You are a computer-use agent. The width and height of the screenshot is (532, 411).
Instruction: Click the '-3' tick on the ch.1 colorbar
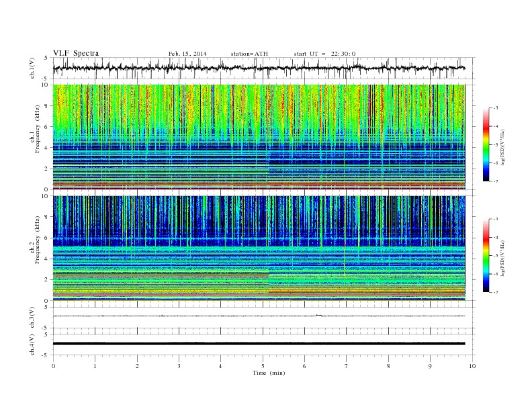point(495,108)
